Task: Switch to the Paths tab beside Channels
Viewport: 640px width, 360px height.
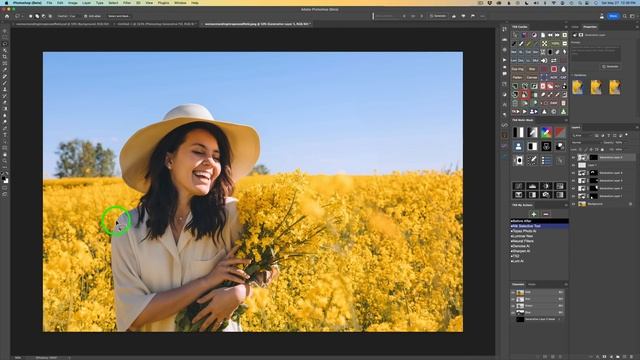Action: 532,284
